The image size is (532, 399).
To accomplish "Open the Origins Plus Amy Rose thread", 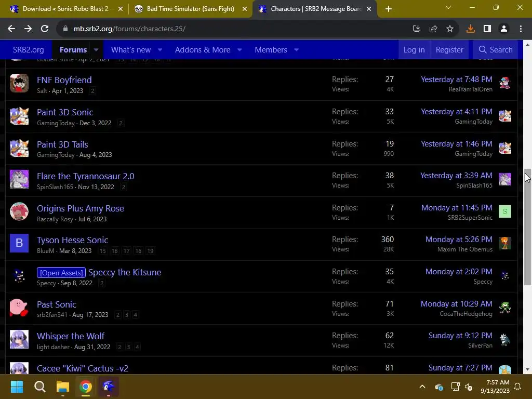I will pos(81,208).
